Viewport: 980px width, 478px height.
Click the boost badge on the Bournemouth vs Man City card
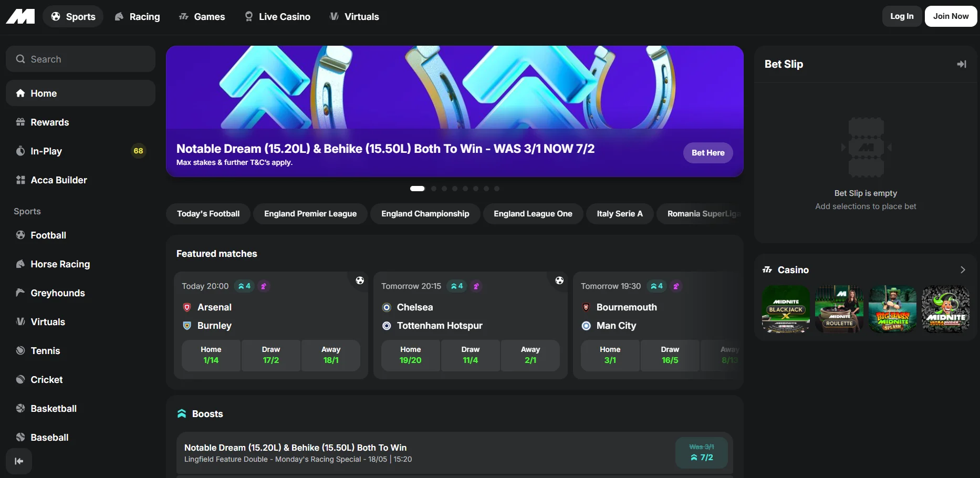point(657,286)
